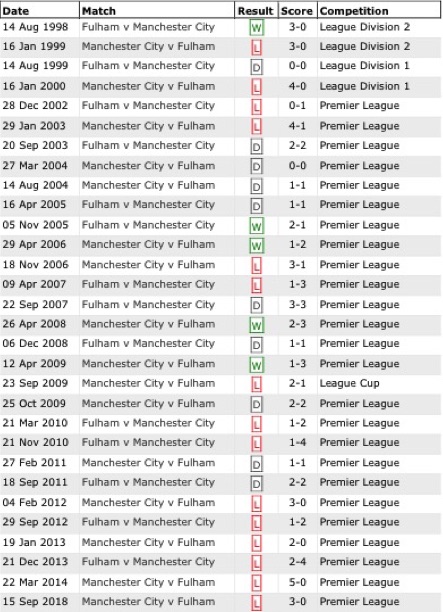Open the 22 Mar 2014 match entry
Screen dimensions: 443x612
[x=148, y=582]
